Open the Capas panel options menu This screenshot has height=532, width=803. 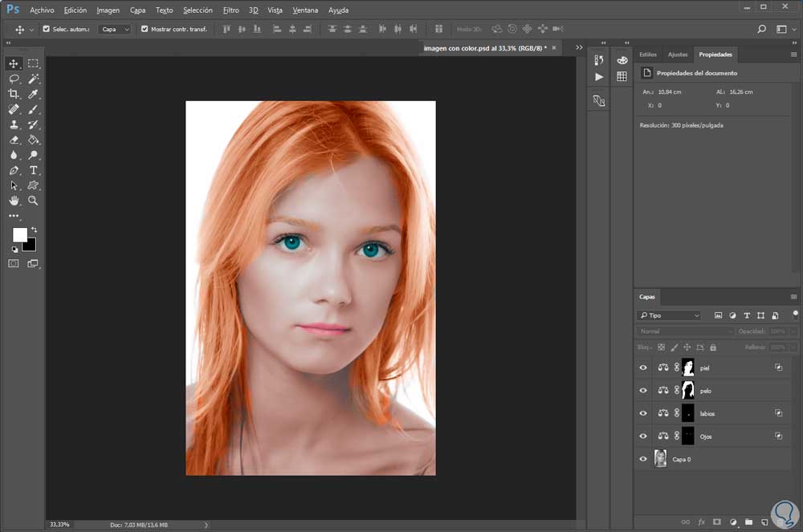coord(794,297)
